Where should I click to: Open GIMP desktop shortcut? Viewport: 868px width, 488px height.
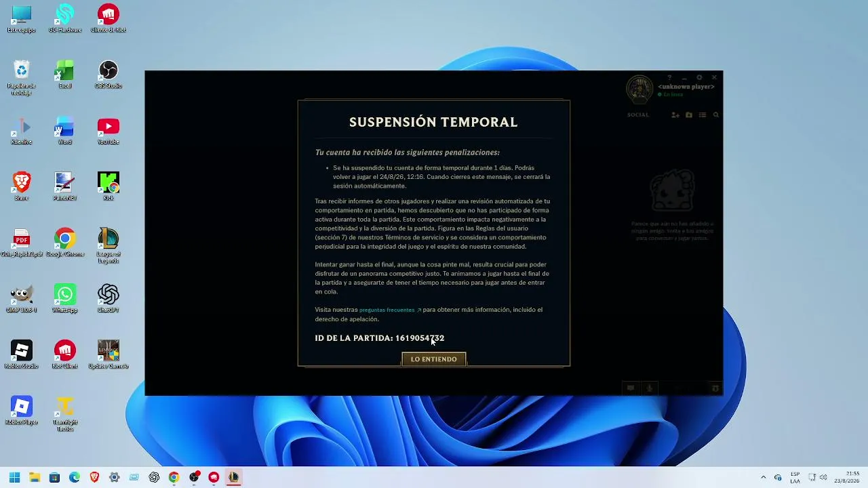pyautogui.click(x=22, y=299)
